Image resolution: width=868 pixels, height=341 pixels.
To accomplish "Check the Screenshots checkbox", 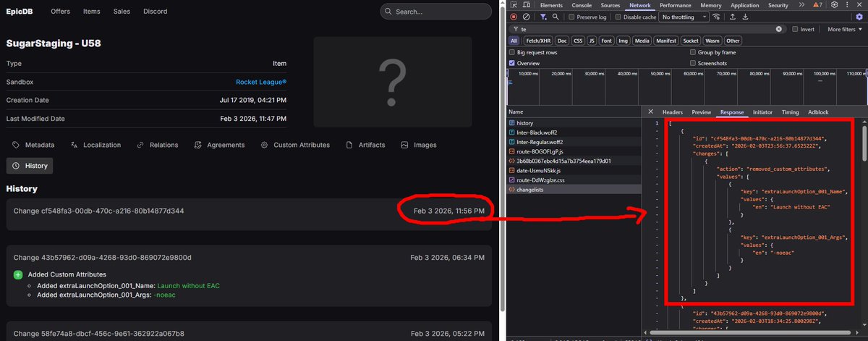I will point(693,64).
